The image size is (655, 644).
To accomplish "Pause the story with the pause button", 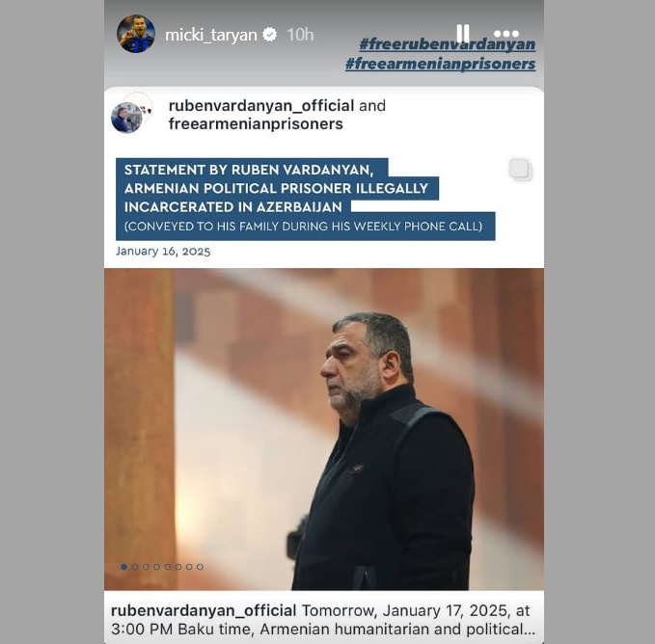I will 462,34.
